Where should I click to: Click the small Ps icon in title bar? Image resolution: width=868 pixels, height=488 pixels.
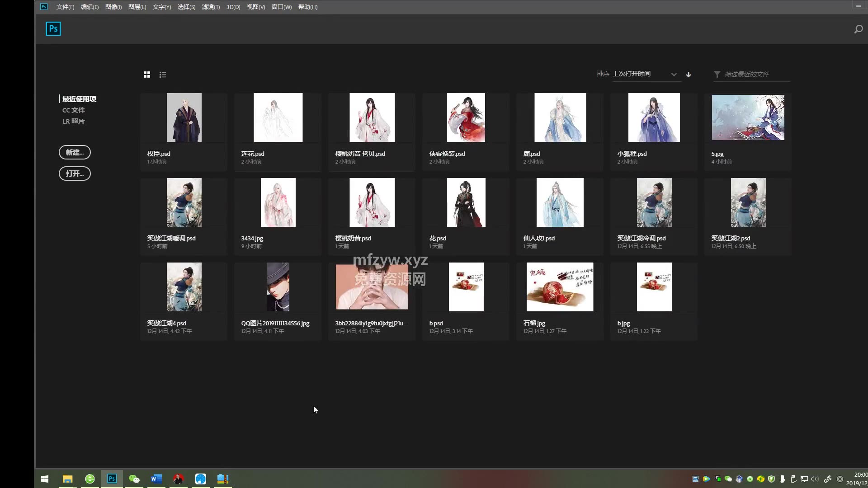(44, 7)
